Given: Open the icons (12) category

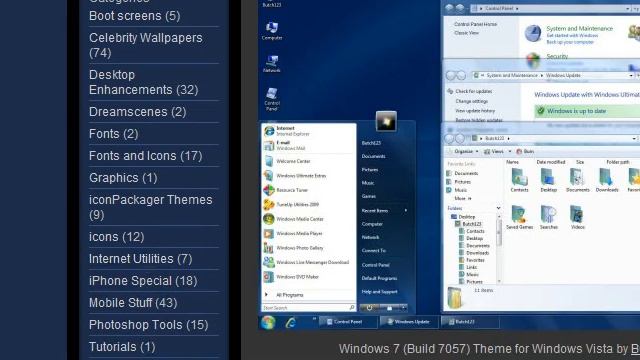Looking at the screenshot, I should click(x=117, y=237).
